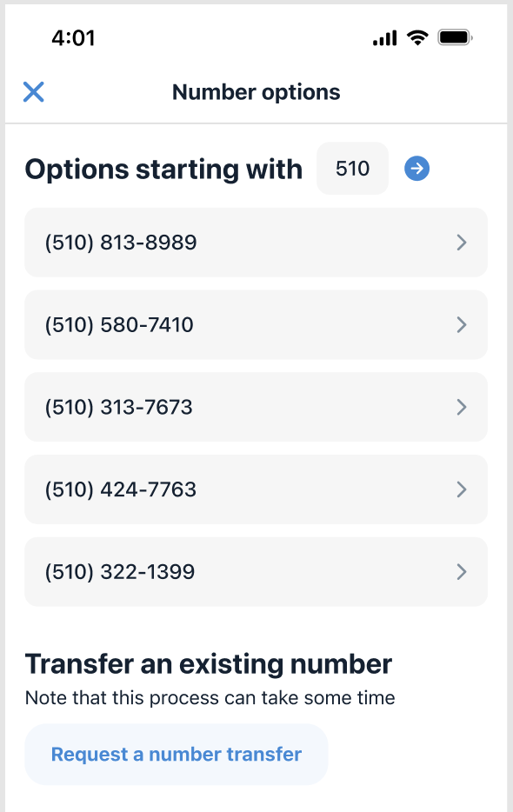Tap the battery indicator icon
Image resolution: width=513 pixels, height=812 pixels.
tap(455, 37)
